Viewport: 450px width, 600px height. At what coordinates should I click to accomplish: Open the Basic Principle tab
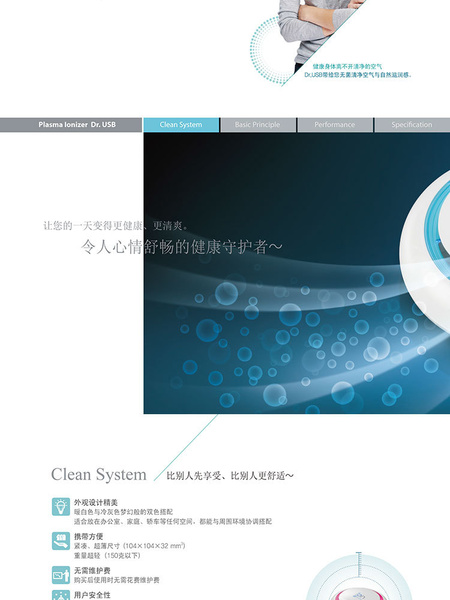click(258, 125)
